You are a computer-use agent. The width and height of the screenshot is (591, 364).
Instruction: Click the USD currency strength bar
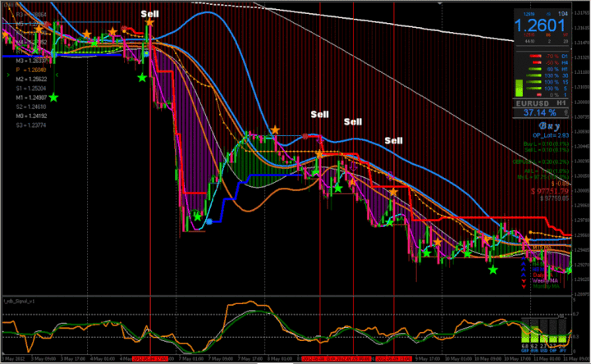(x=543, y=332)
